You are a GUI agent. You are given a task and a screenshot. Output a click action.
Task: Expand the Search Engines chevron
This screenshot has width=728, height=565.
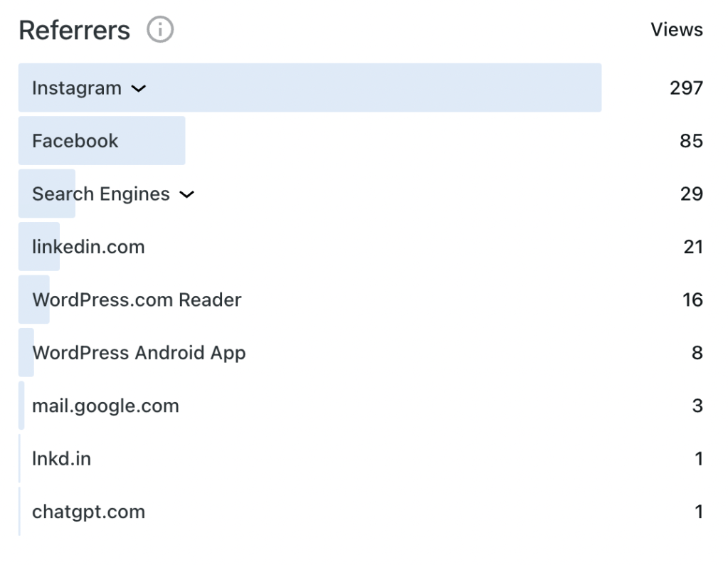tap(186, 194)
